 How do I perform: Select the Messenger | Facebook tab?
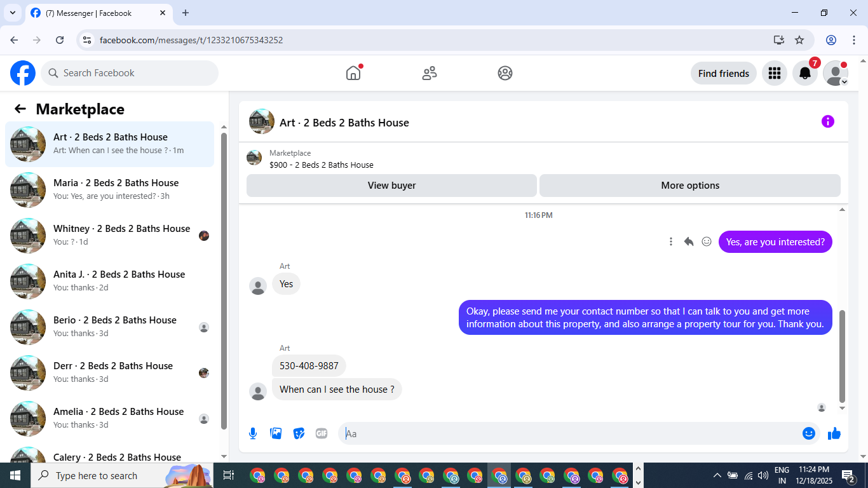[98, 13]
